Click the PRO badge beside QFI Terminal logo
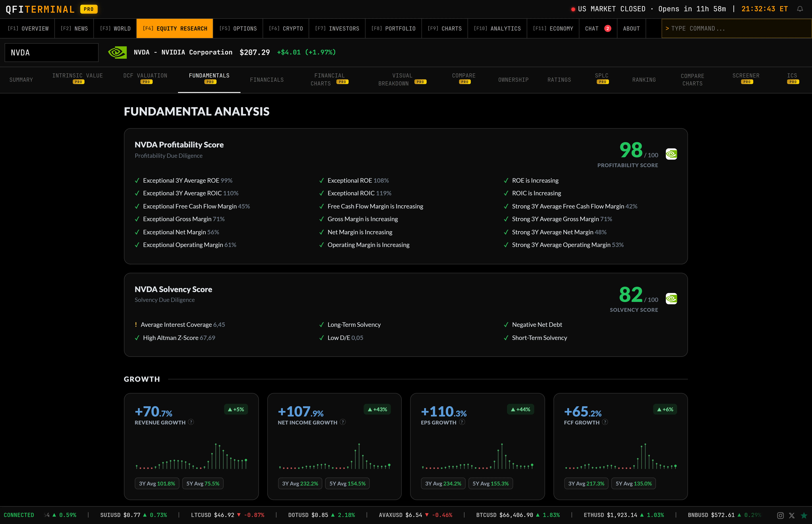This screenshot has width=812, height=524. pyautogui.click(x=89, y=9)
